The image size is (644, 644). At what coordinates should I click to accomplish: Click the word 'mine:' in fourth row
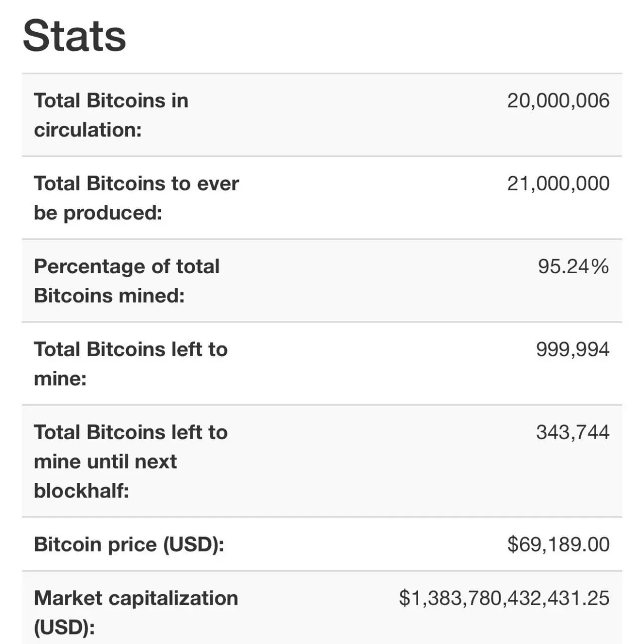(x=60, y=379)
